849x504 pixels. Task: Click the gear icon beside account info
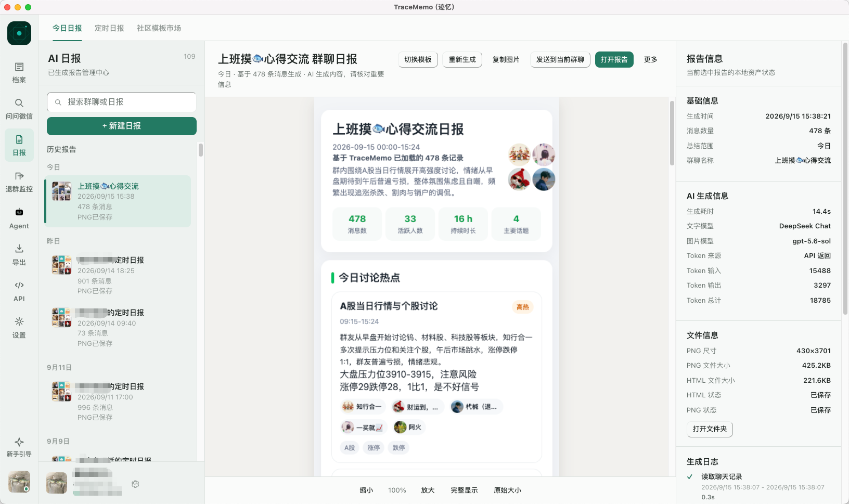point(135,484)
